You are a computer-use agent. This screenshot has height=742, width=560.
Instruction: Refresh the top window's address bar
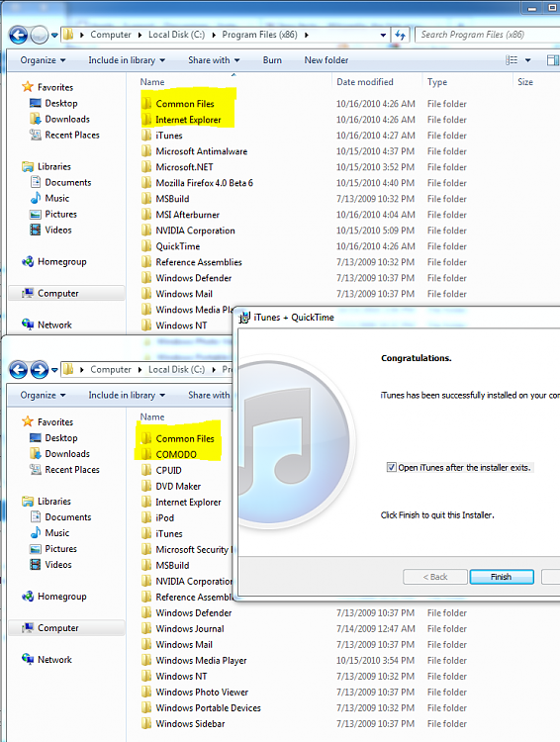pyautogui.click(x=400, y=35)
